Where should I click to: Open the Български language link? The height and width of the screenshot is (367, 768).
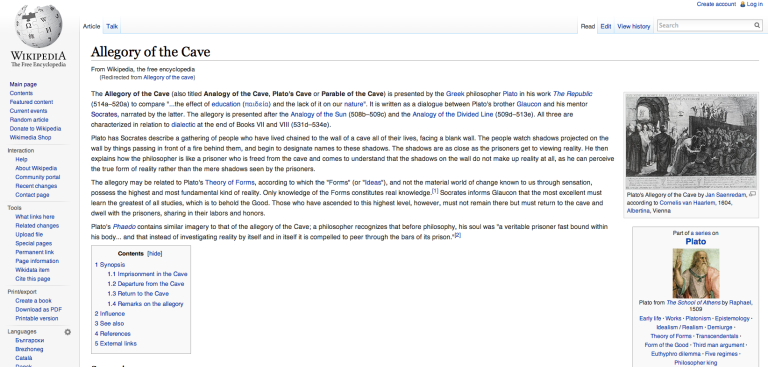click(x=29, y=341)
